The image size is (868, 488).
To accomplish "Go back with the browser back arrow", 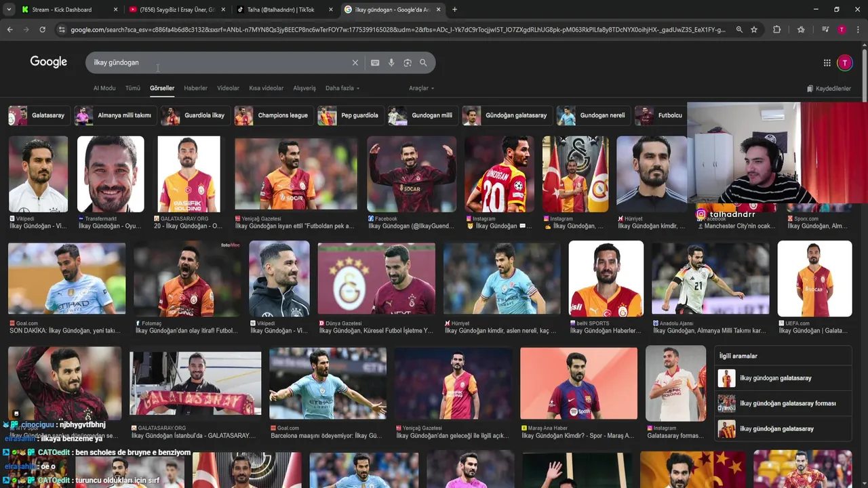I will (x=9, y=29).
